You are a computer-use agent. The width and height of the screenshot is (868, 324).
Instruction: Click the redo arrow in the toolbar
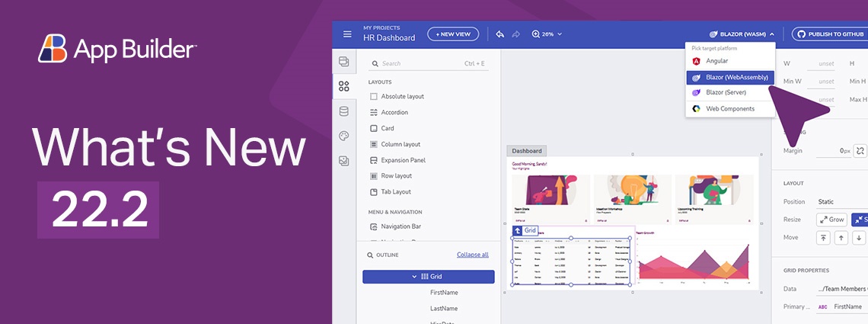(x=516, y=34)
